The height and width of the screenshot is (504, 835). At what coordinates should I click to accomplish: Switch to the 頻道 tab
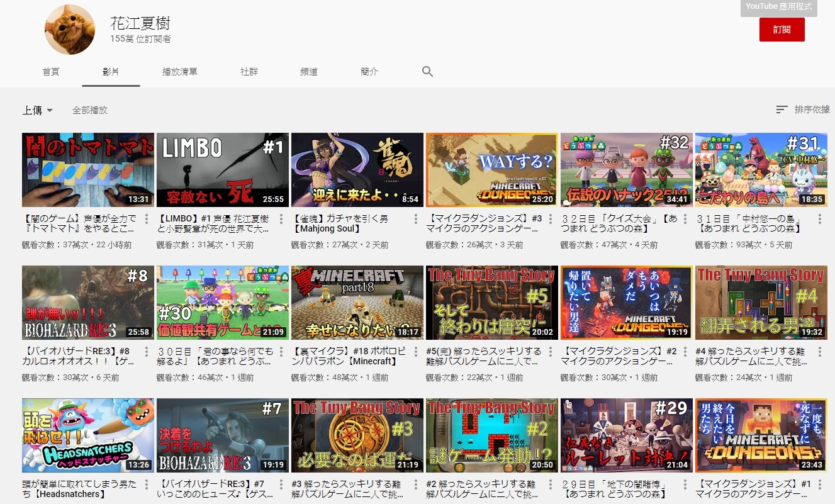(309, 72)
